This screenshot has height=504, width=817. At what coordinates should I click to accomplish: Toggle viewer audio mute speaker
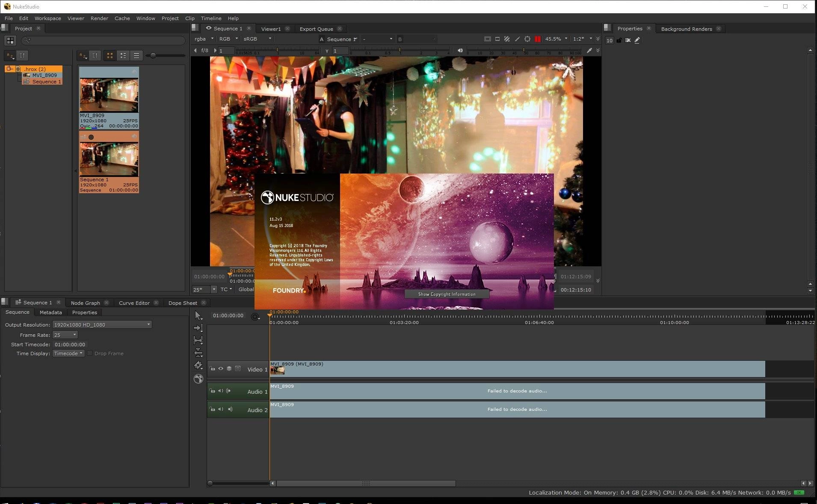click(x=460, y=50)
